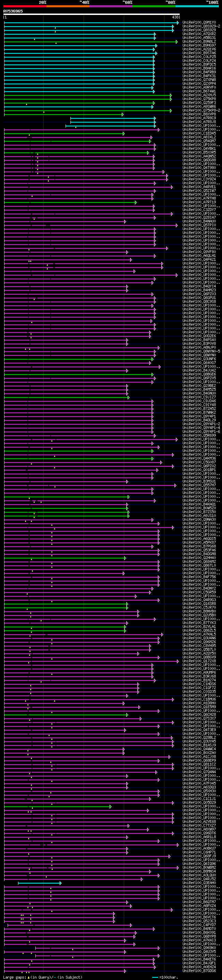Click the UniRef100_A9RVF0 label
The image size is (222, 980).
(199, 87)
